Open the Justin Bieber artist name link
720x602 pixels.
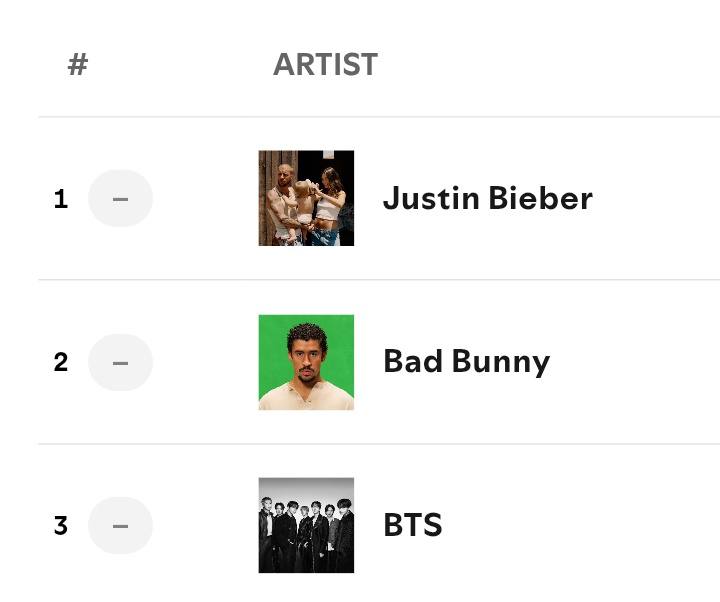coord(487,198)
